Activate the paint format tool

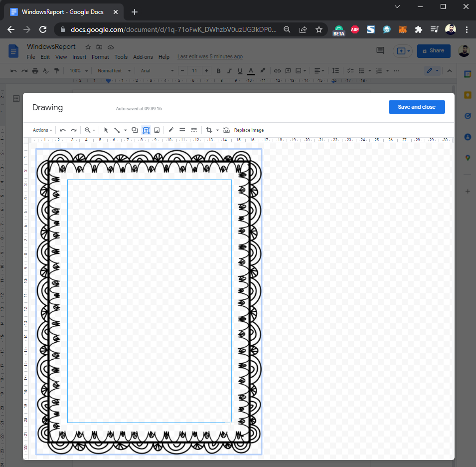coord(56,71)
